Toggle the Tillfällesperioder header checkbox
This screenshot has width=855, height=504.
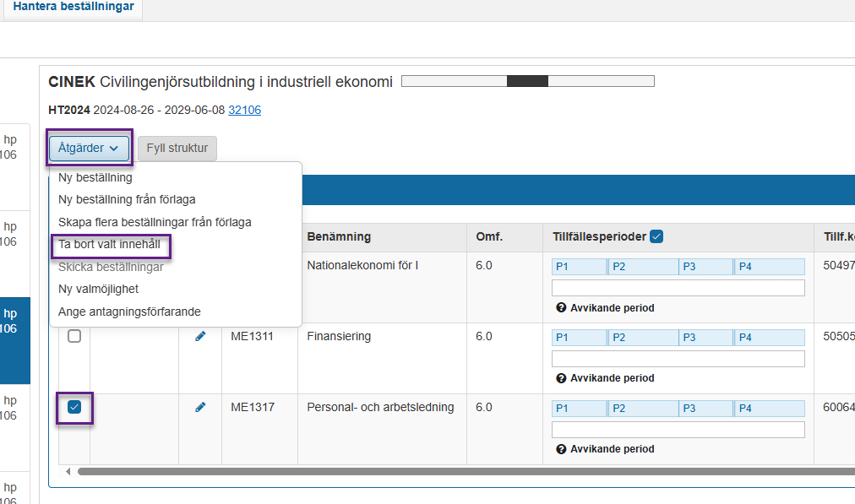(656, 237)
